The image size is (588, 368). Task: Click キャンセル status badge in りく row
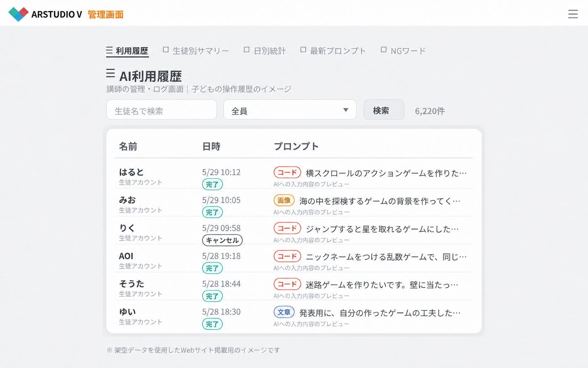[x=222, y=240]
